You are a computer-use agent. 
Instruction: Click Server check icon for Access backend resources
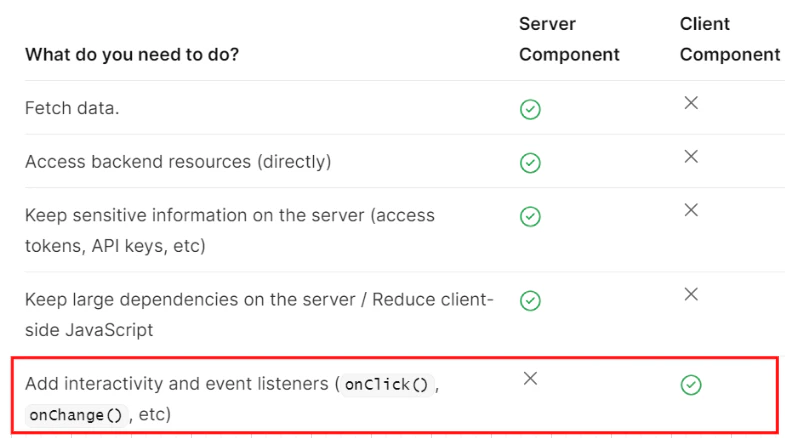click(x=530, y=163)
